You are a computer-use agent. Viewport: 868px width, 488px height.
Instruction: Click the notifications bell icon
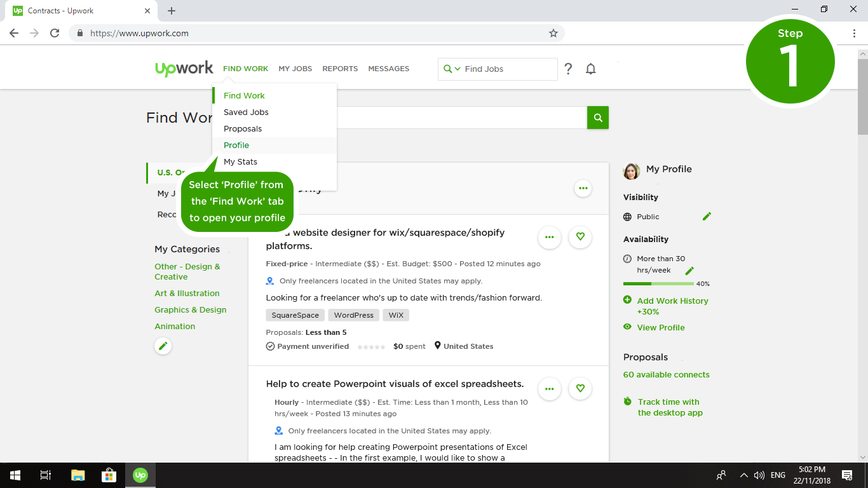(591, 69)
